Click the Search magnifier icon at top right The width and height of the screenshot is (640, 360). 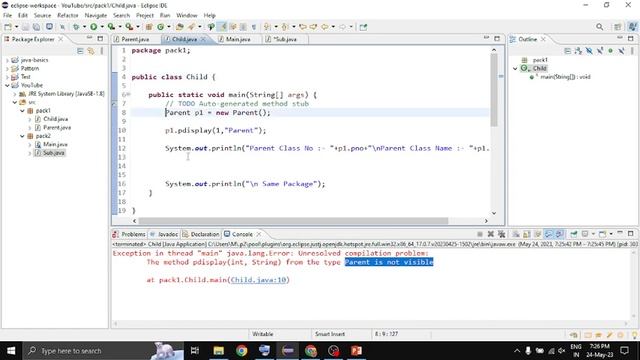click(599, 27)
